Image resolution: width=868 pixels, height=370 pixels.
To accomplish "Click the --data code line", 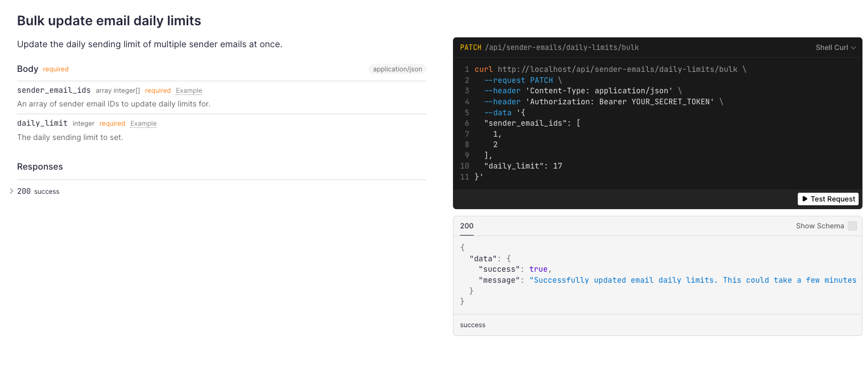I will point(505,113).
